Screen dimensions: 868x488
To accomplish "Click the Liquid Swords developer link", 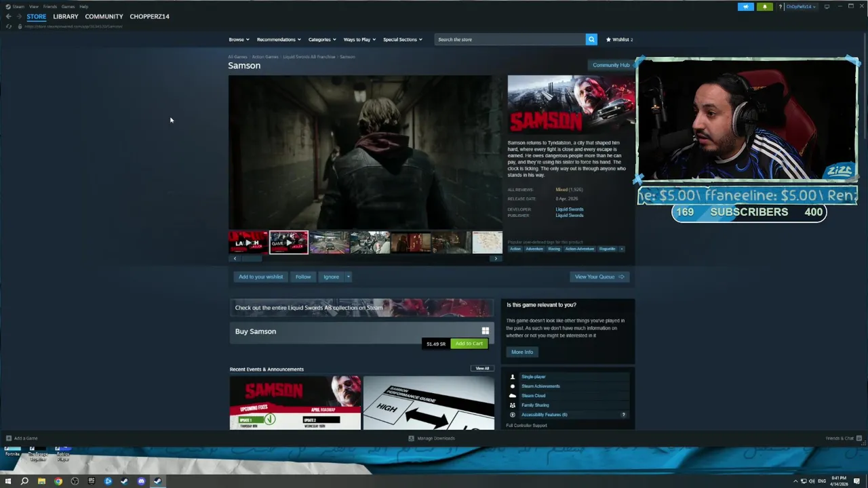I will coord(570,209).
